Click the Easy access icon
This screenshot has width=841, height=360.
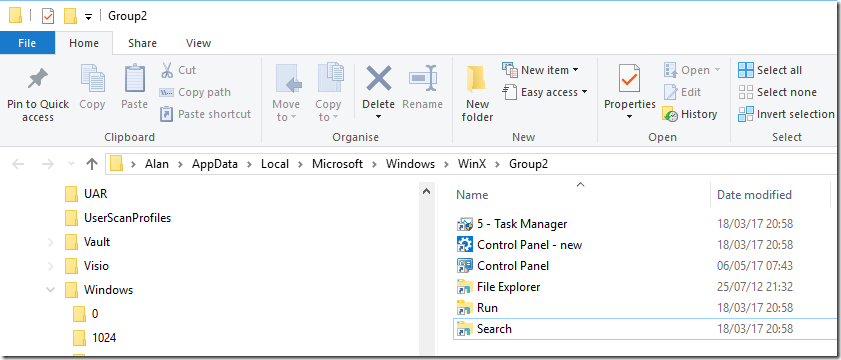click(x=510, y=92)
